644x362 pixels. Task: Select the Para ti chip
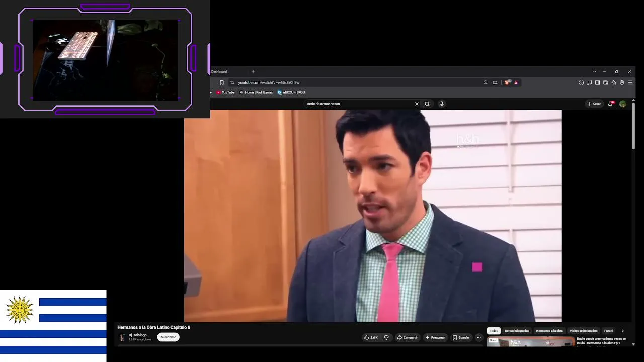(609, 331)
